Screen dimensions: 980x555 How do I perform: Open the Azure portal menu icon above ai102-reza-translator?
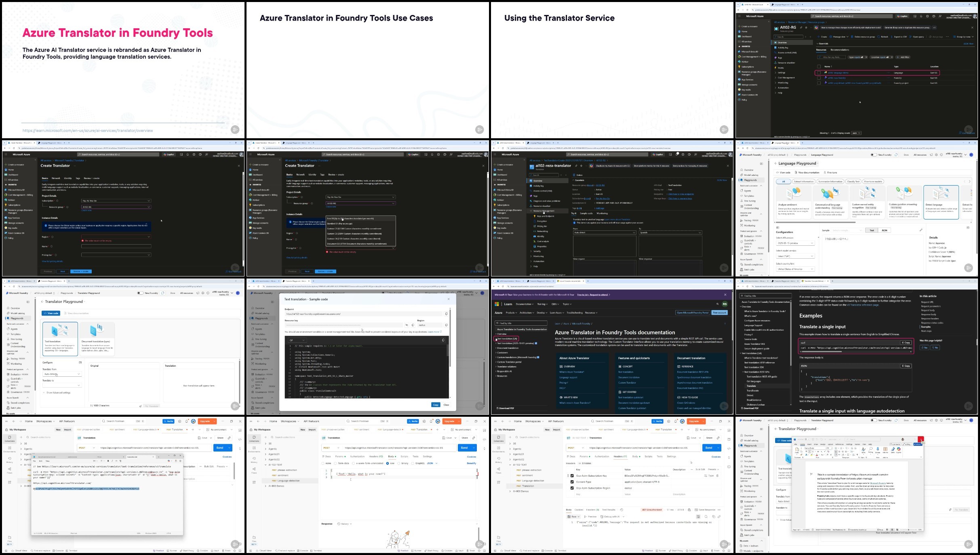[x=495, y=154]
